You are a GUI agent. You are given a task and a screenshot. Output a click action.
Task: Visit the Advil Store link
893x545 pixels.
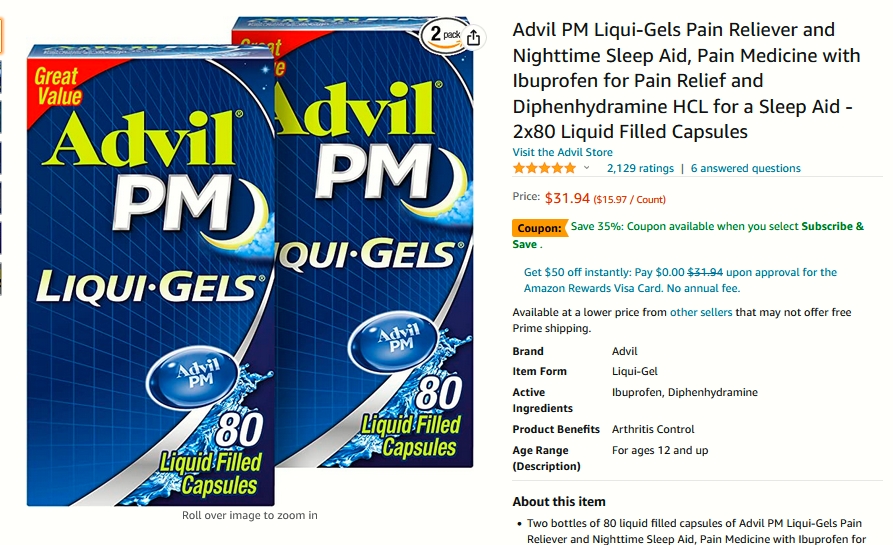tap(563, 152)
